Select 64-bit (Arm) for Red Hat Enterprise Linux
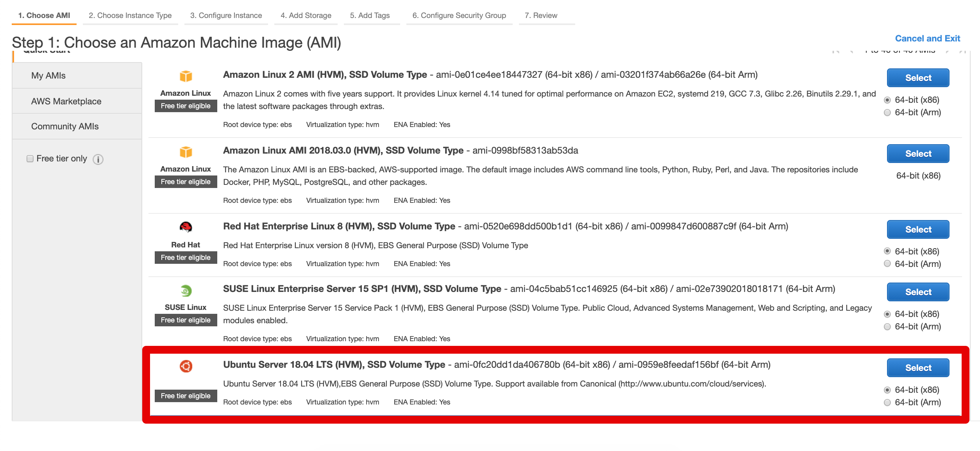The image size is (980, 451). pyautogui.click(x=888, y=264)
